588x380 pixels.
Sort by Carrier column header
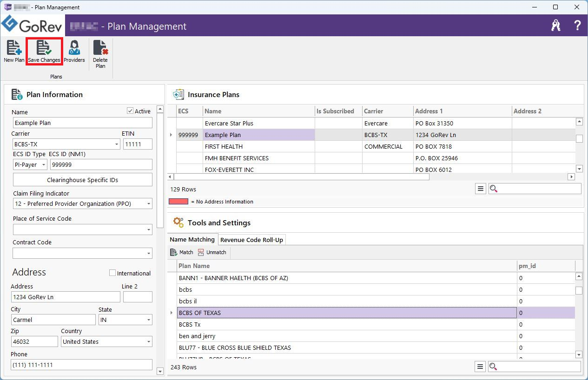pos(388,111)
